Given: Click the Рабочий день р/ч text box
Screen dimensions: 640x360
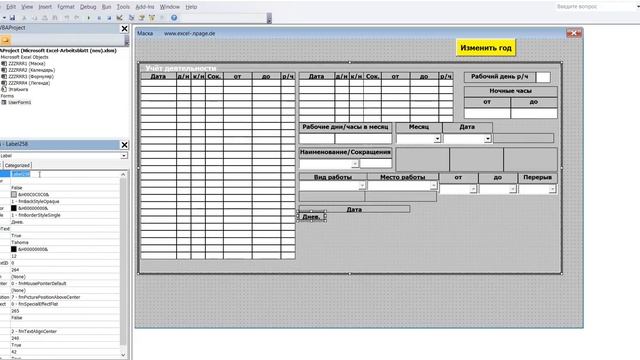Looking at the screenshot, I should (x=543, y=77).
